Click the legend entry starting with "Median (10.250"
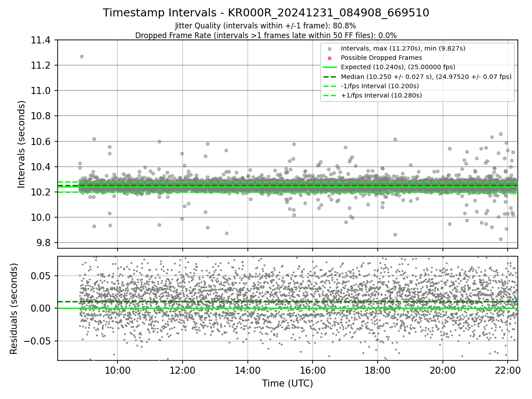This screenshot has height=399, width=532. 426,77
